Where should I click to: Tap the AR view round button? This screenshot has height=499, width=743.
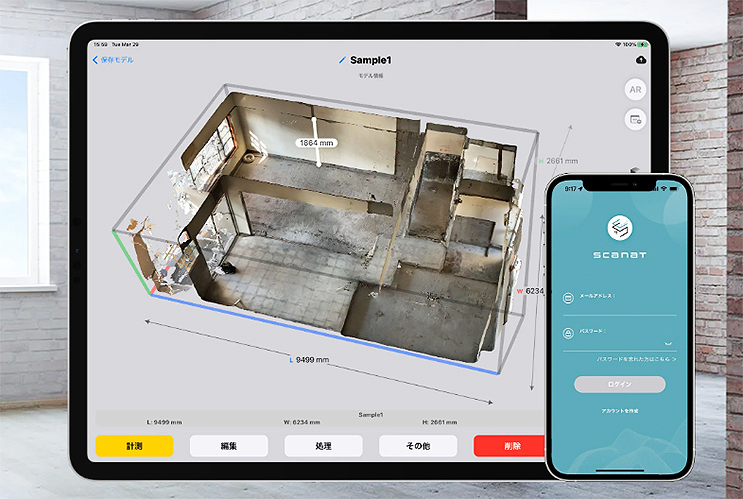[x=634, y=89]
